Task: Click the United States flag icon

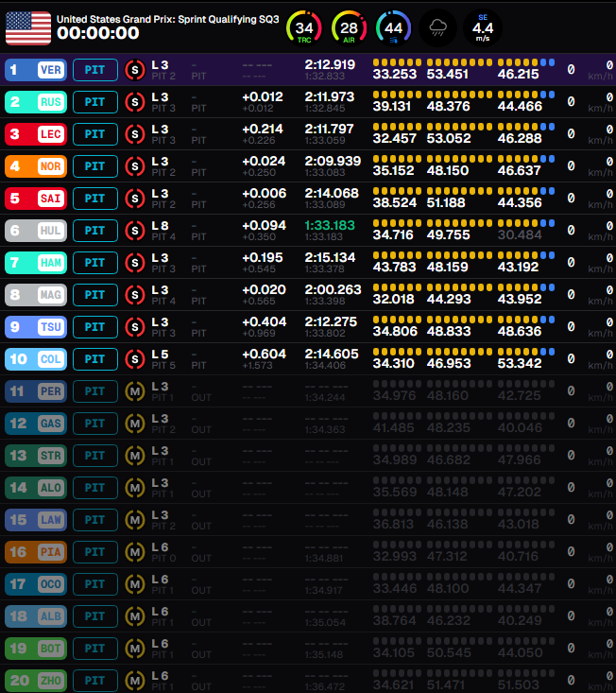Action: point(28,27)
